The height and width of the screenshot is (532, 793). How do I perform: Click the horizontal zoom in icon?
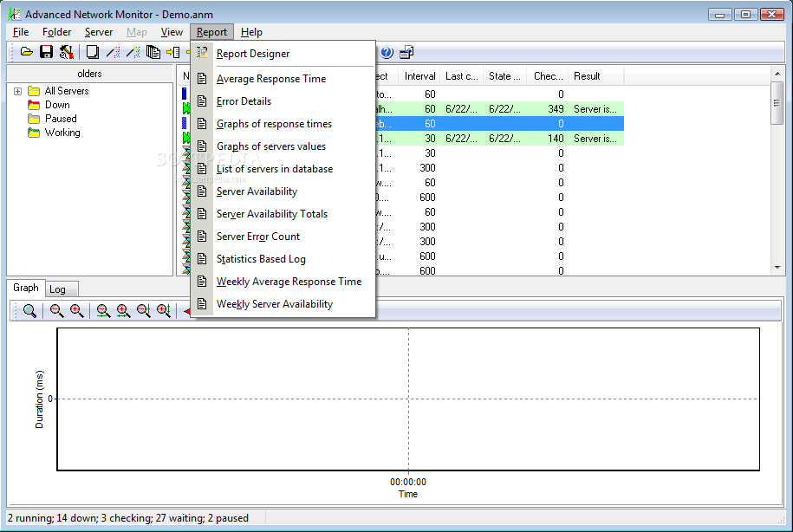coord(123,310)
